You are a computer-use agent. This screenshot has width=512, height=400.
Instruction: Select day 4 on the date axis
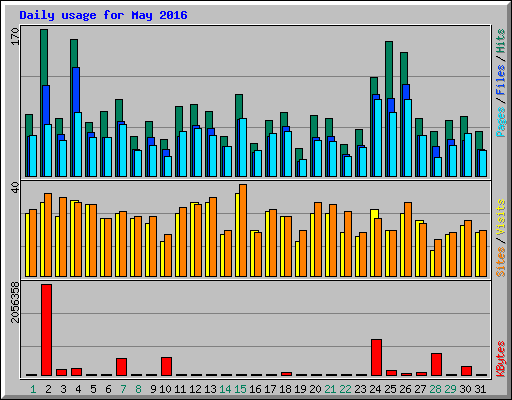coord(78,389)
